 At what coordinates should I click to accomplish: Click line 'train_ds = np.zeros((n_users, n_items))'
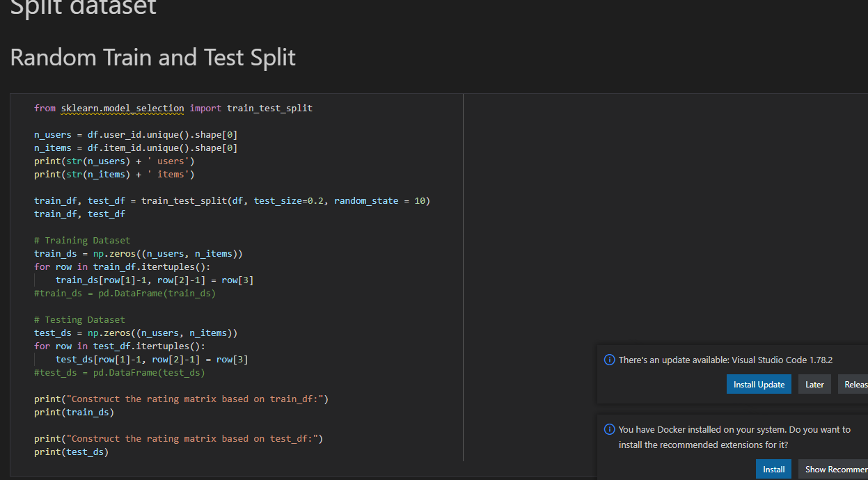(139, 253)
